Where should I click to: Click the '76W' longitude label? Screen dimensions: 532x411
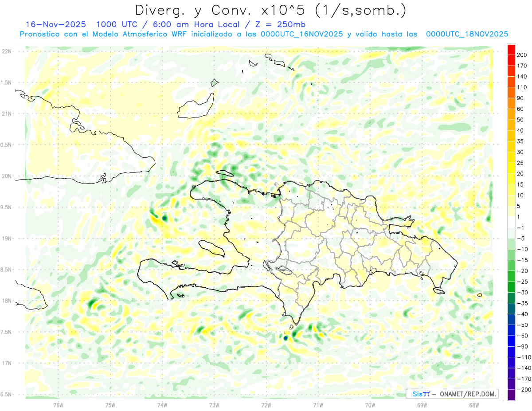(58, 405)
